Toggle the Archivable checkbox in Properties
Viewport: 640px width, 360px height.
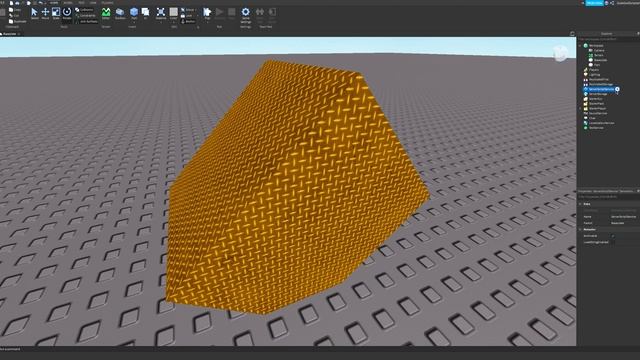[x=613, y=236]
